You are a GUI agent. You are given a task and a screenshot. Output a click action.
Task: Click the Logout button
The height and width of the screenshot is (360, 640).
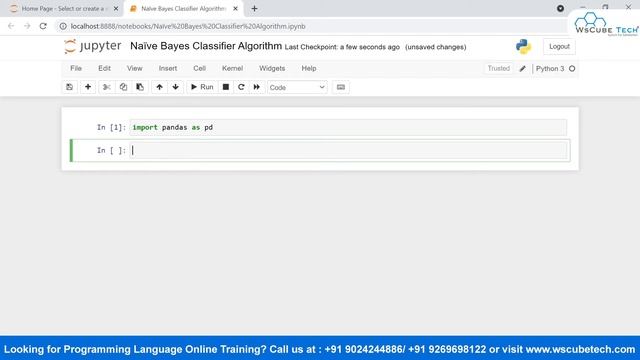click(x=559, y=47)
